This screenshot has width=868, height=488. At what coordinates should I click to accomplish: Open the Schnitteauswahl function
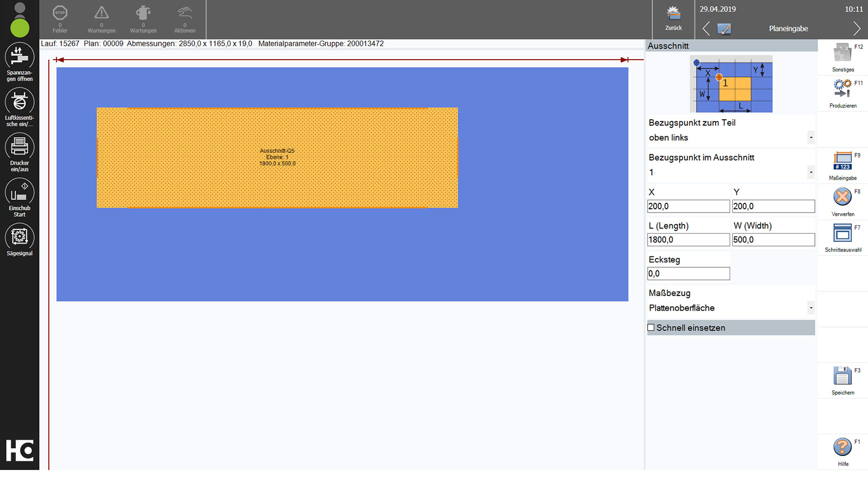[x=843, y=234]
